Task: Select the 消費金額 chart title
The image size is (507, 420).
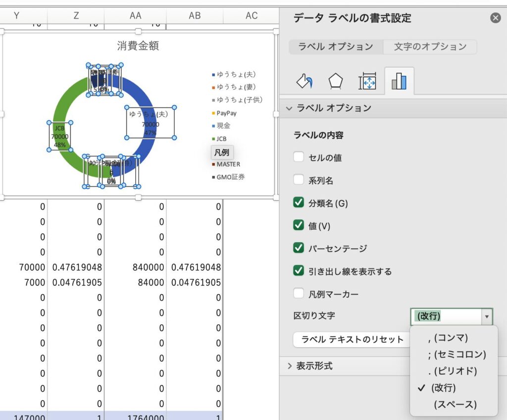Action: point(138,46)
